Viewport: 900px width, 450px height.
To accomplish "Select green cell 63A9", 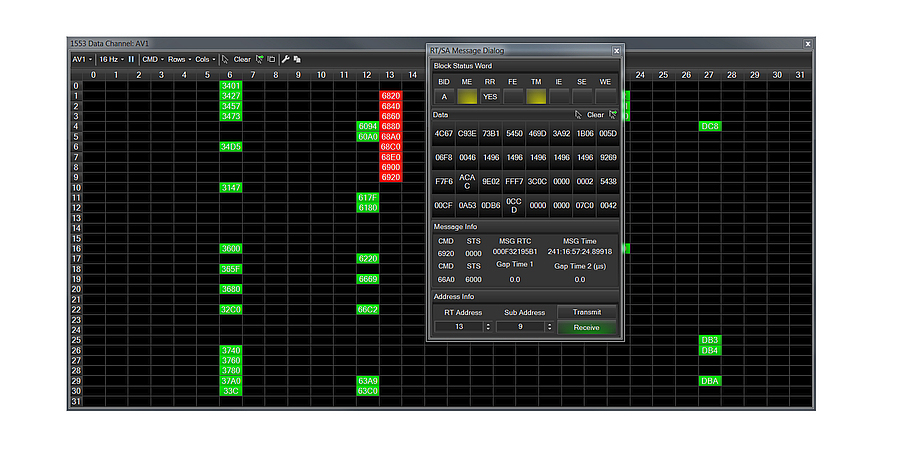I will click(367, 381).
